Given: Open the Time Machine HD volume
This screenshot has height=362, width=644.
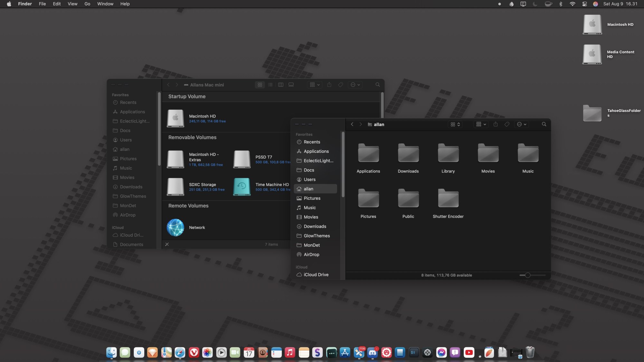Looking at the screenshot, I should [242, 187].
